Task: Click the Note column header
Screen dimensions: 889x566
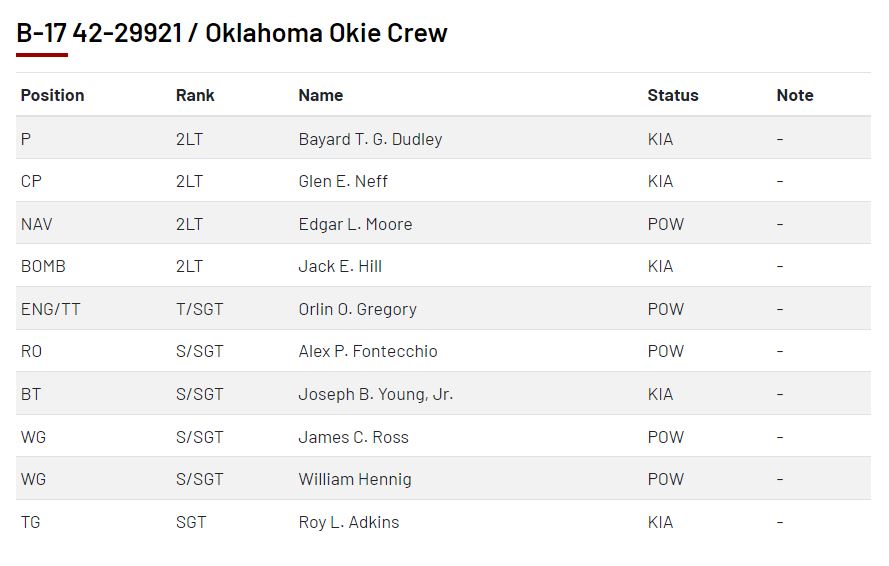Action: point(794,95)
